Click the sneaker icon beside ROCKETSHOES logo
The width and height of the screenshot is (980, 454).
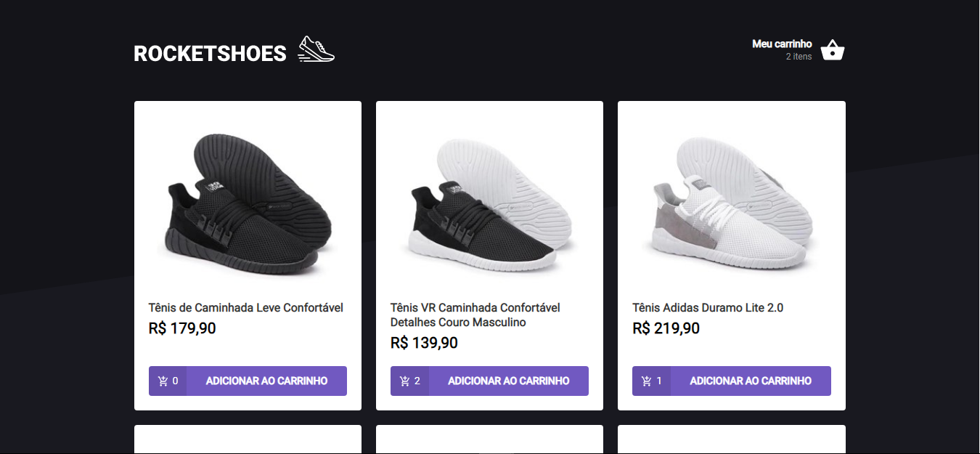click(316, 50)
